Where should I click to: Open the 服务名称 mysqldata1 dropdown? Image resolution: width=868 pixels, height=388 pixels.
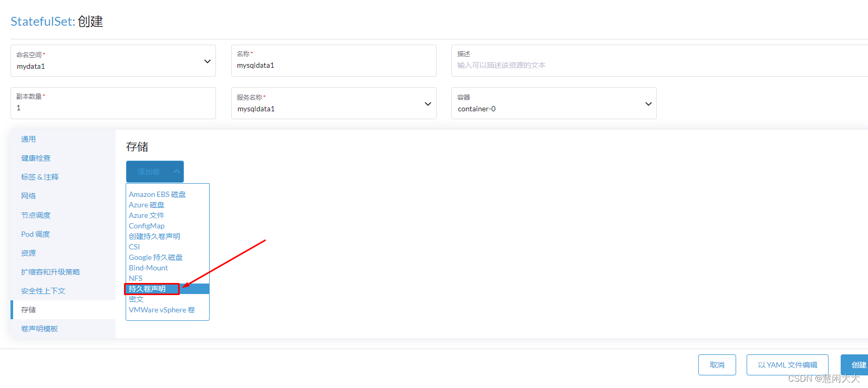click(334, 103)
